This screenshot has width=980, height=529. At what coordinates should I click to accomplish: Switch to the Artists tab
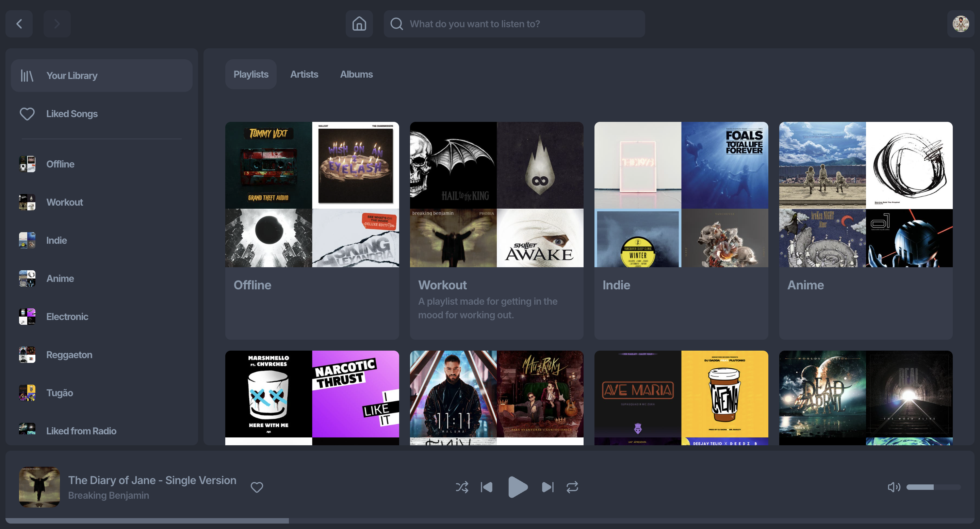304,74
